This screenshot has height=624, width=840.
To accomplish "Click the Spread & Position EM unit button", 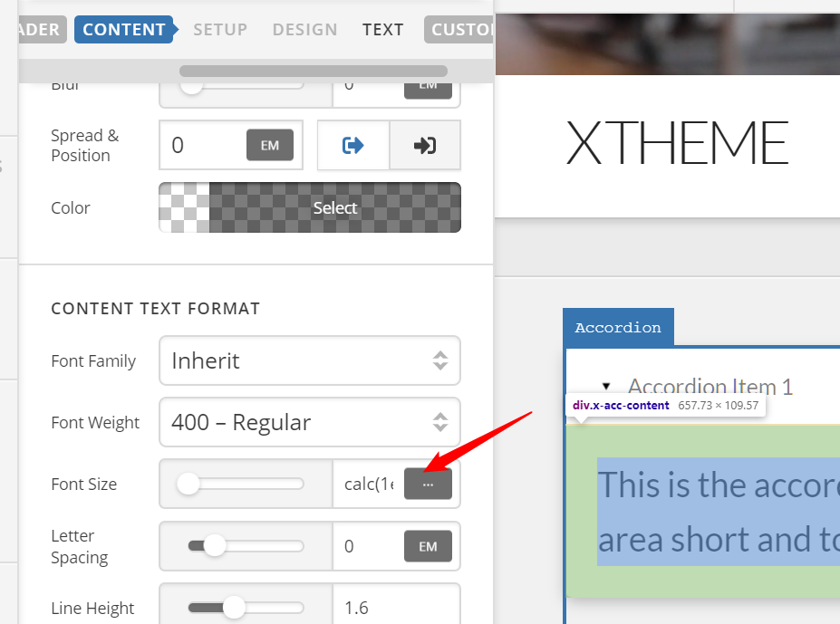I will click(270, 145).
